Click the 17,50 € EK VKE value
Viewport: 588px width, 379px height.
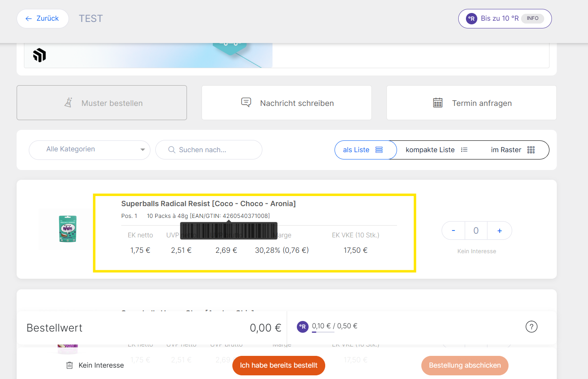[x=356, y=250]
